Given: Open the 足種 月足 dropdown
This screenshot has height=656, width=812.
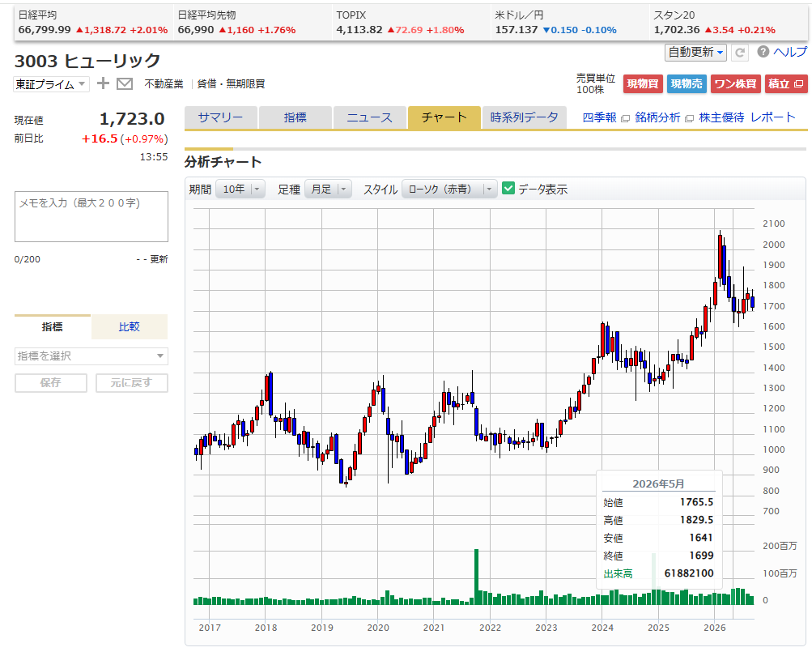Looking at the screenshot, I should [x=329, y=190].
